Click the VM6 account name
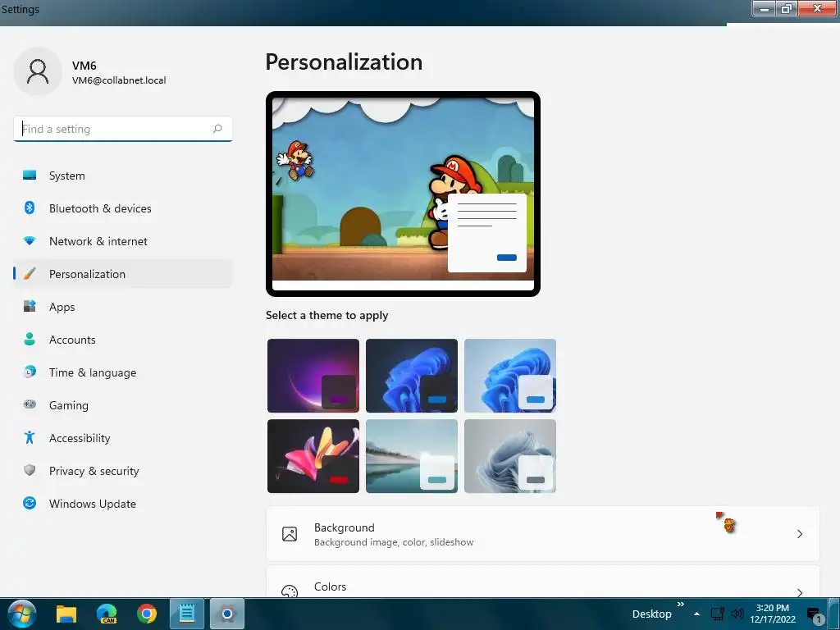 84,66
